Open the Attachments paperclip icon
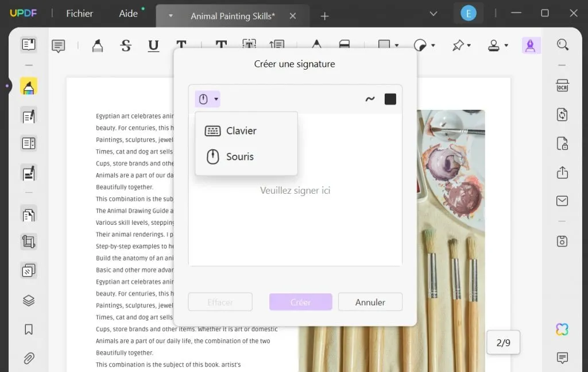The height and width of the screenshot is (372, 588). 29,358
